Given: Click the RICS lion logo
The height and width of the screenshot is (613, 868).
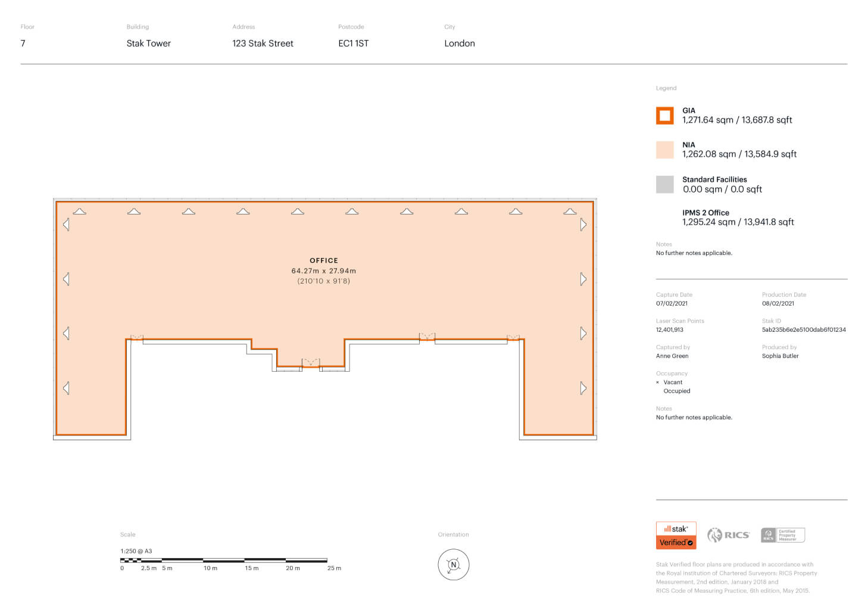Looking at the screenshot, I should [728, 535].
